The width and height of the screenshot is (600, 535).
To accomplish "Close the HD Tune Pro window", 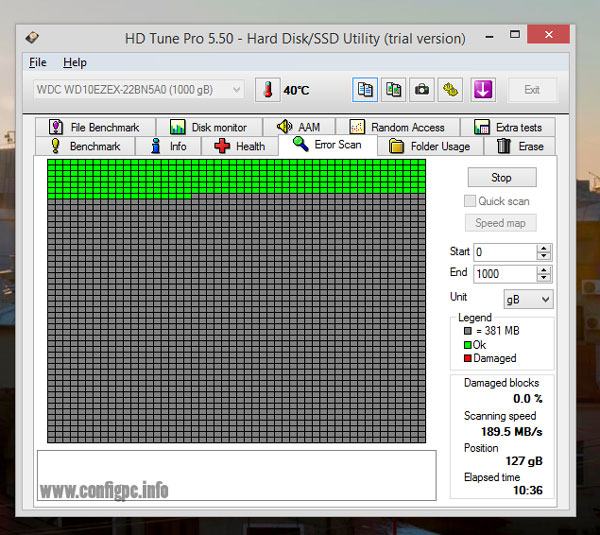I will [x=549, y=34].
